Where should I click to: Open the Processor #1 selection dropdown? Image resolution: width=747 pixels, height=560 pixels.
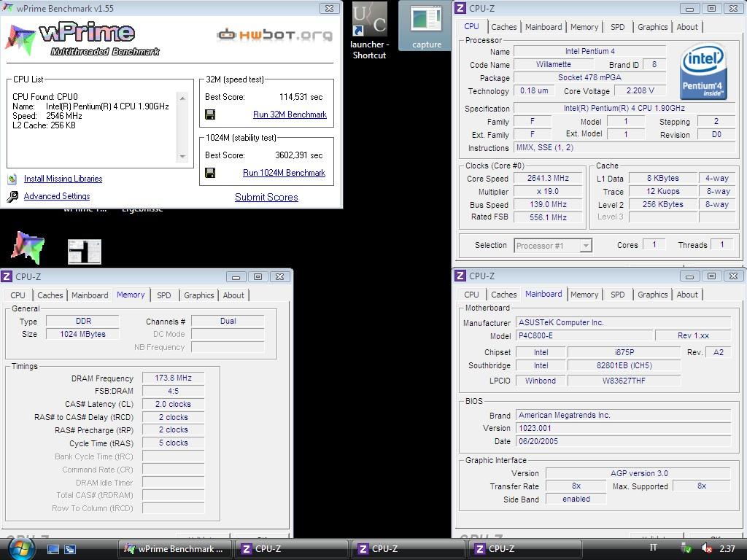586,246
